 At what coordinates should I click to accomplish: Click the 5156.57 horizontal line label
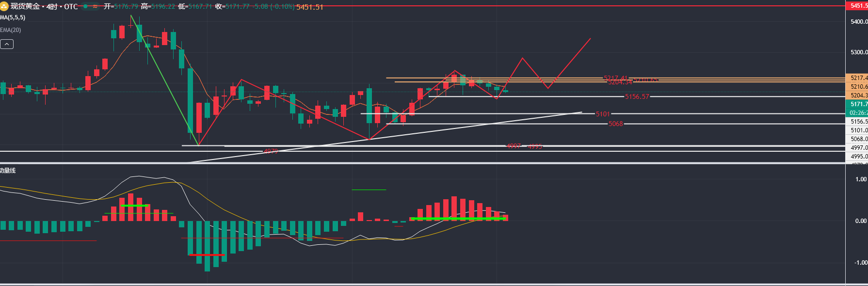pos(636,96)
